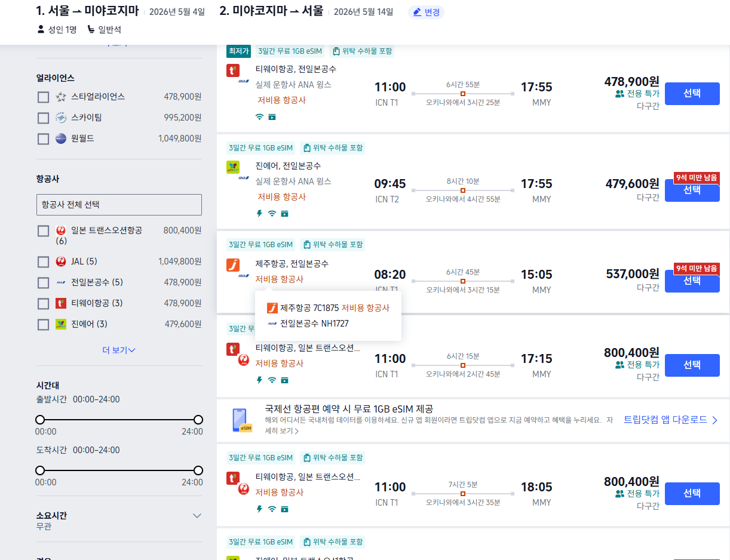730x560 pixels.
Task: Tick the JAL (5) airline checkbox
Action: (43, 261)
